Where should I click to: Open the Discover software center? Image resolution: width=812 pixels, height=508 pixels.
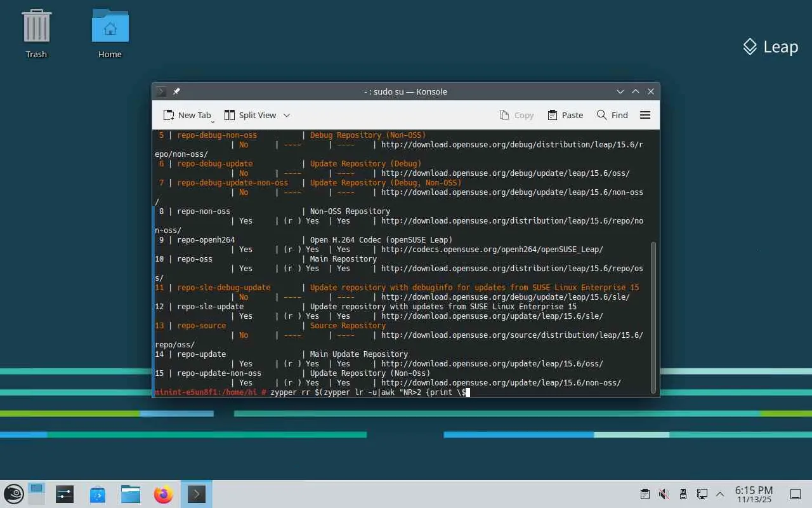click(x=98, y=494)
